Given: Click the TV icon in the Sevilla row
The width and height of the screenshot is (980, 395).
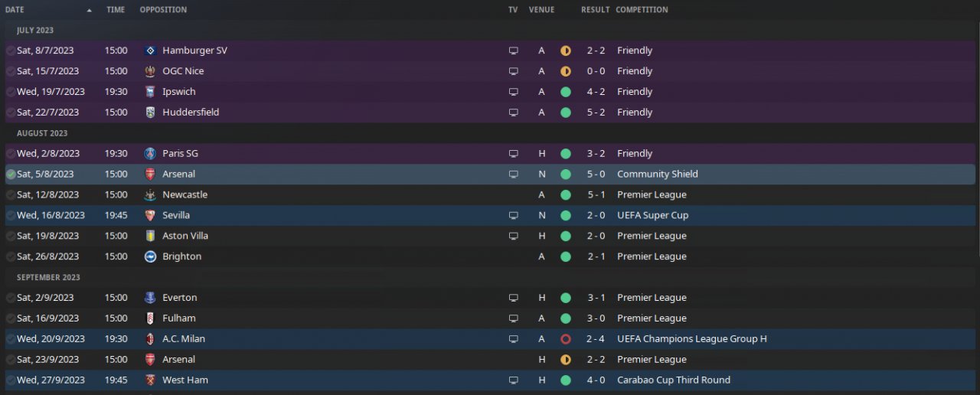Looking at the screenshot, I should 513,216.
